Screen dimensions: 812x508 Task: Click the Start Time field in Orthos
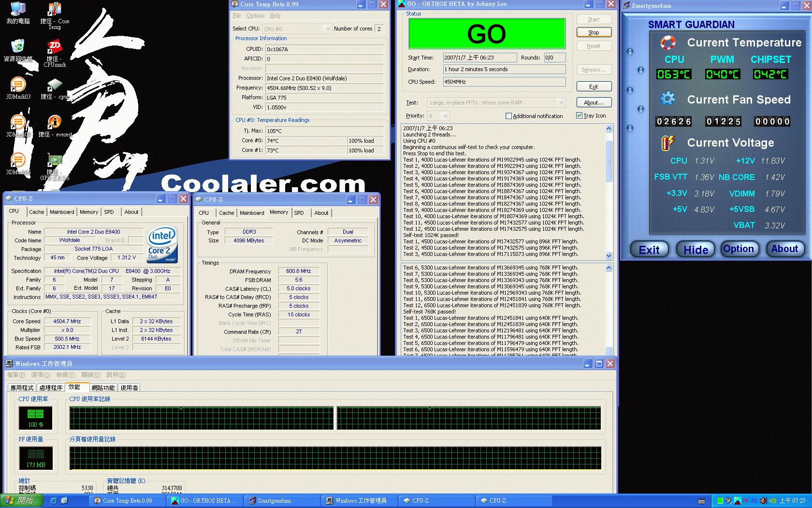(480, 58)
